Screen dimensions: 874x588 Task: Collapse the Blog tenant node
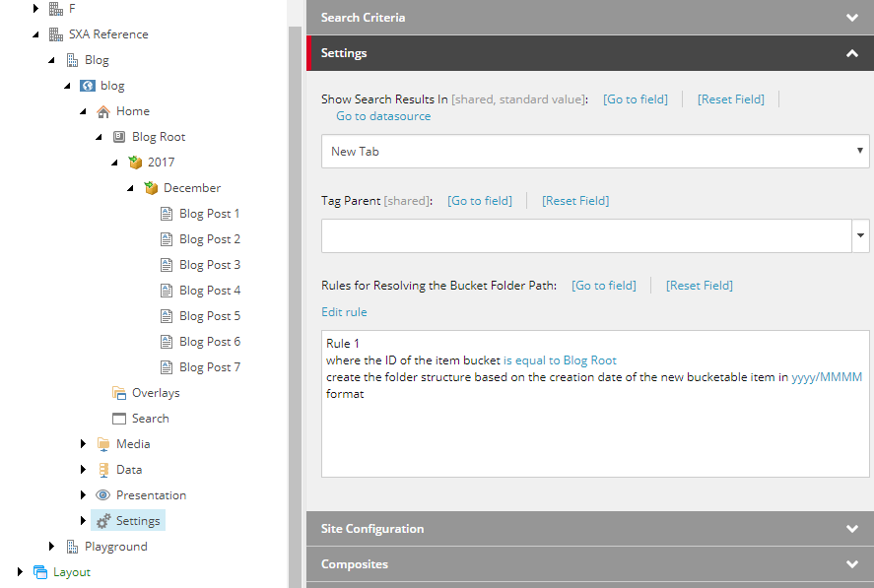tap(51, 60)
